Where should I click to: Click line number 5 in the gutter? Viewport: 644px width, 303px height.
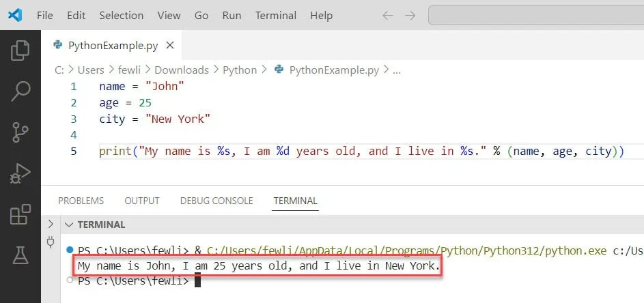click(x=74, y=151)
